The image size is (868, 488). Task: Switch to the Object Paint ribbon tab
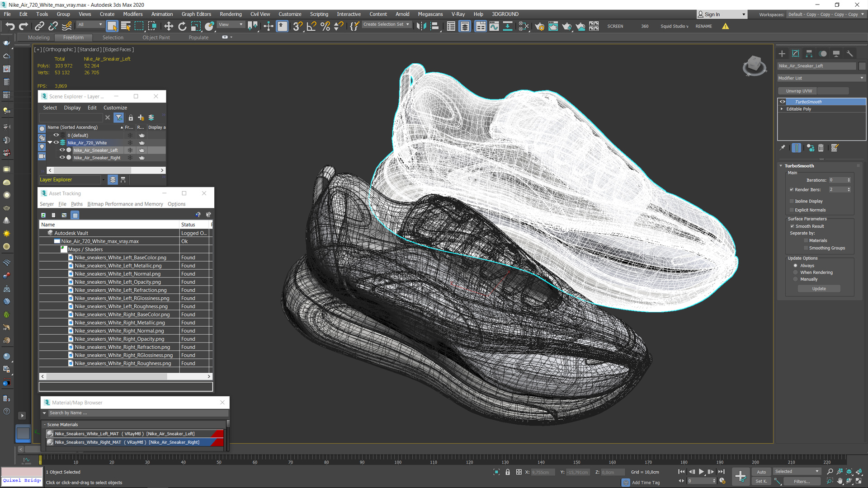click(x=156, y=38)
